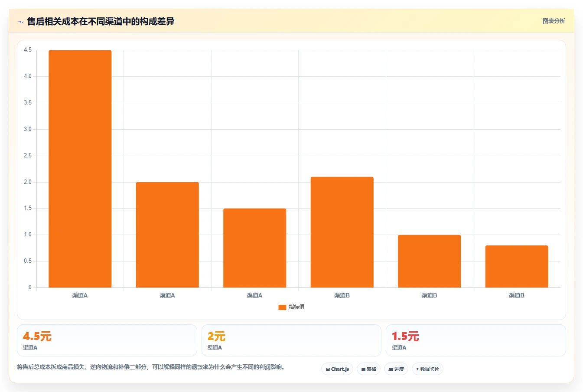This screenshot has height=392, width=583.
Task: Click the lightning icon beside the chart title
Action: pos(20,22)
